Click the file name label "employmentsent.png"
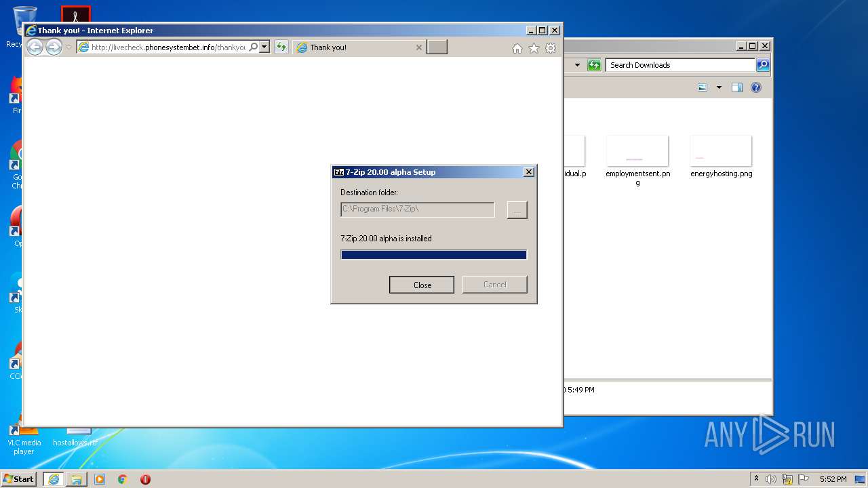Screen dimensions: 868x488 (638, 178)
